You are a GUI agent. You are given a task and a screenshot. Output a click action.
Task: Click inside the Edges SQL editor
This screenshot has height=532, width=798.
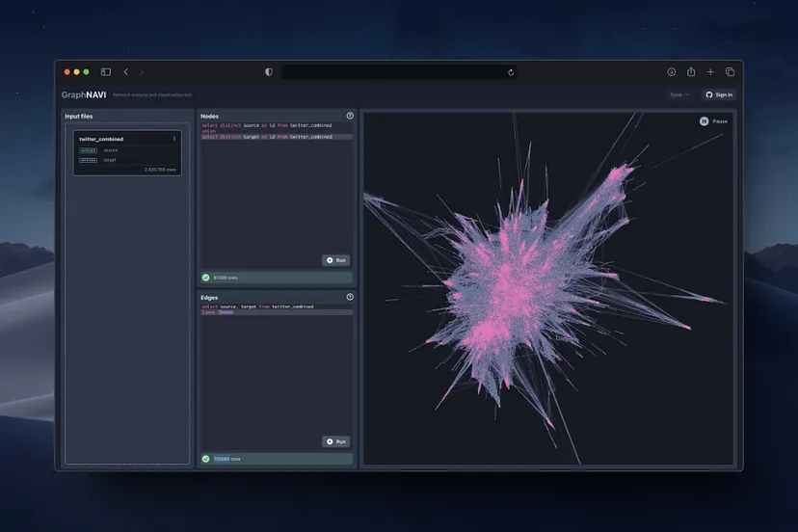(275, 376)
